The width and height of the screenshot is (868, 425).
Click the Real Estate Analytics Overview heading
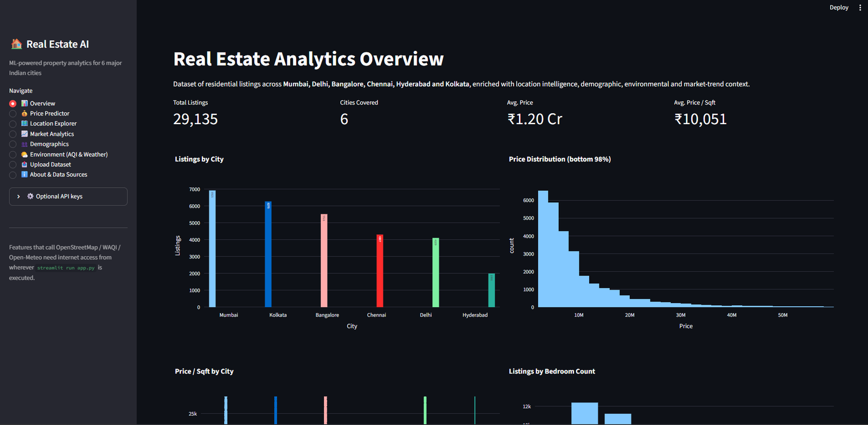tap(308, 59)
